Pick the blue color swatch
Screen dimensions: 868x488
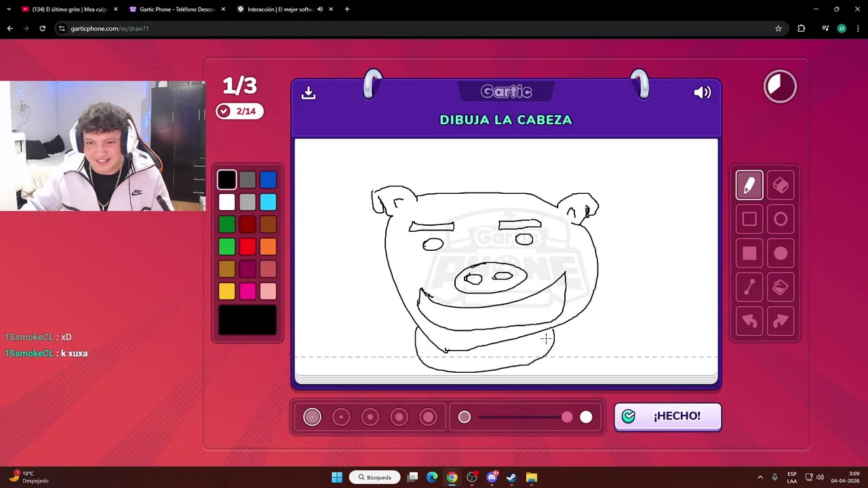click(268, 180)
